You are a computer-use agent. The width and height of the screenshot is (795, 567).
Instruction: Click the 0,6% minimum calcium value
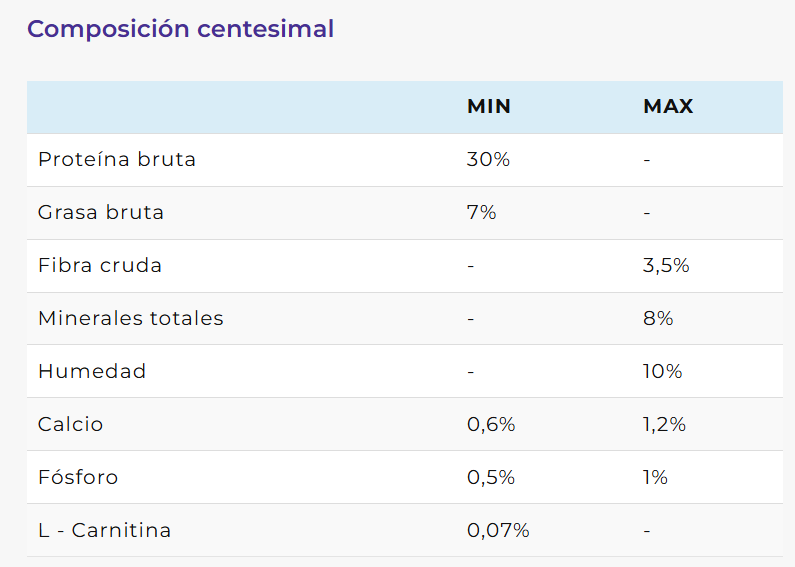coord(491,425)
